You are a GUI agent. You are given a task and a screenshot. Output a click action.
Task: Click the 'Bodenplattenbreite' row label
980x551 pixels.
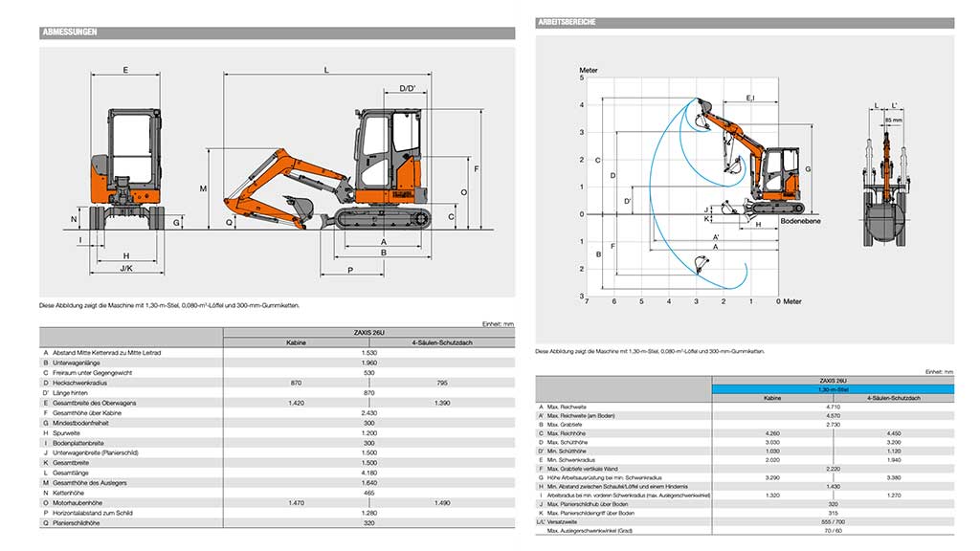[x=78, y=443]
